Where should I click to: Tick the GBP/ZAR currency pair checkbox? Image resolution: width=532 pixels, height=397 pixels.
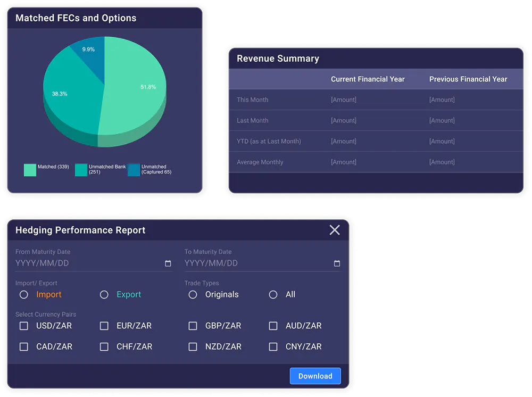click(193, 326)
